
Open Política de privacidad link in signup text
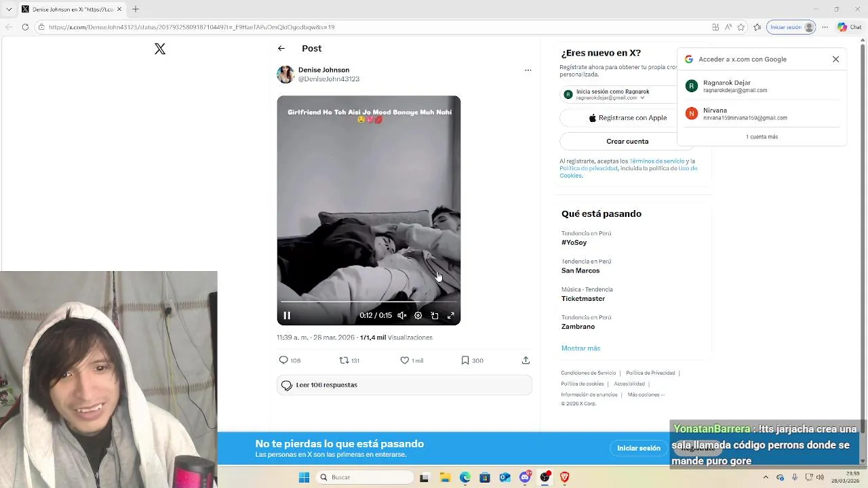[589, 168]
